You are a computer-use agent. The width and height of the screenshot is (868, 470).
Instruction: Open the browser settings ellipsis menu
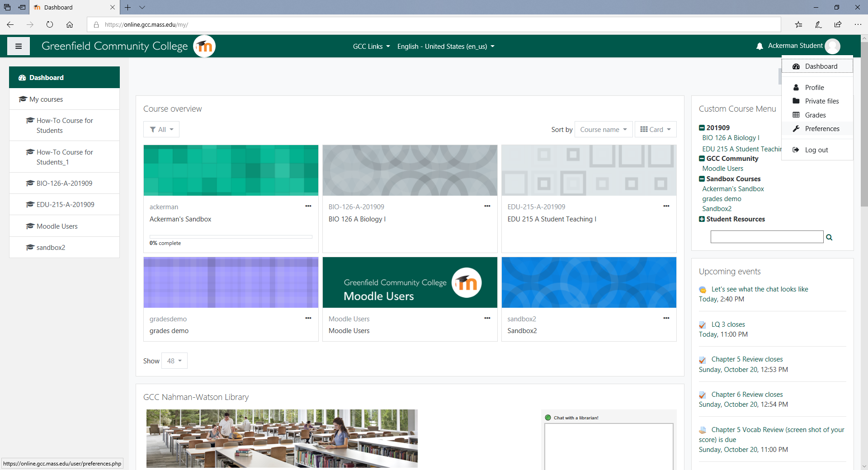pyautogui.click(x=858, y=24)
